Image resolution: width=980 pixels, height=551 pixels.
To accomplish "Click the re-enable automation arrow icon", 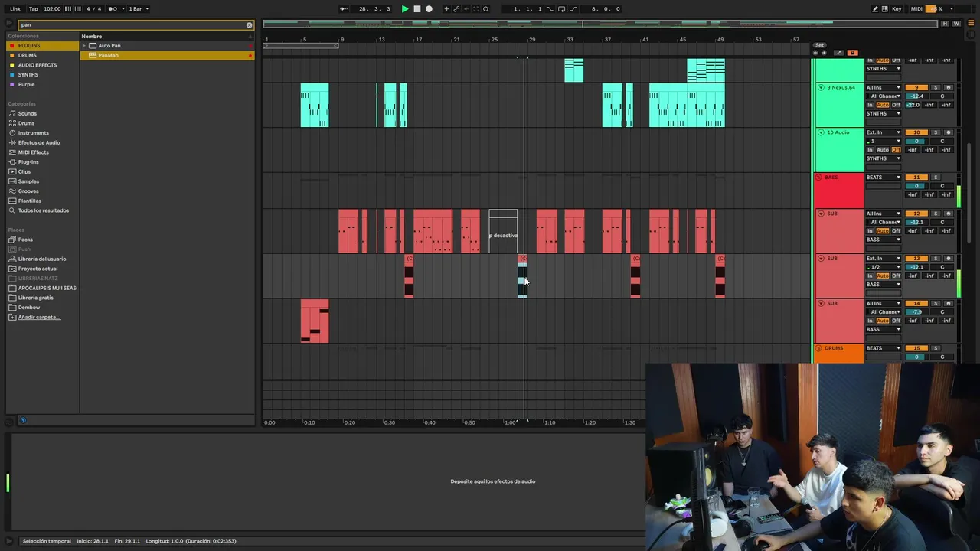I will [x=466, y=9].
